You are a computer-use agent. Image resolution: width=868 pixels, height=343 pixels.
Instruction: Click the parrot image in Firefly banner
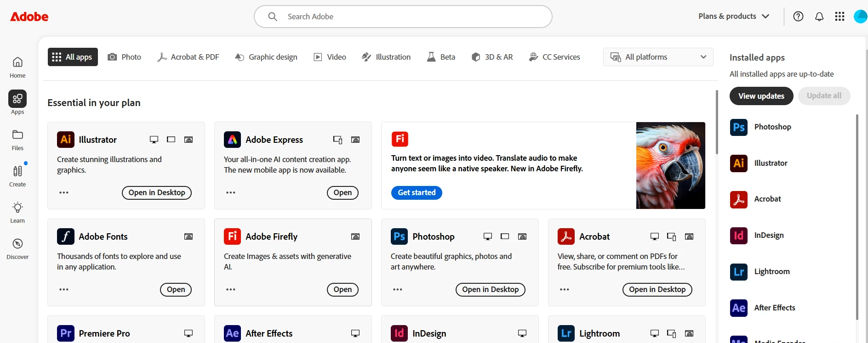[671, 165]
